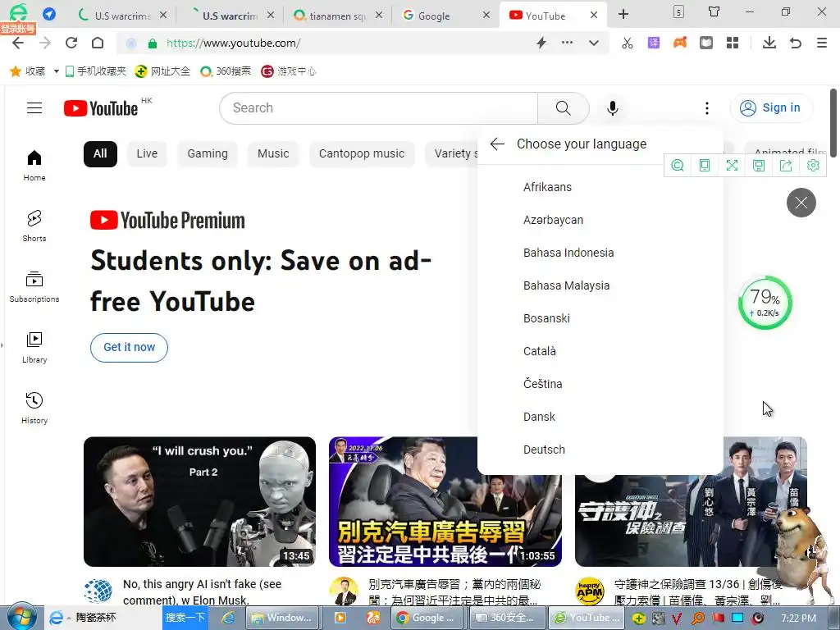
Task: Select the Live filter chip
Action: pyautogui.click(x=147, y=153)
